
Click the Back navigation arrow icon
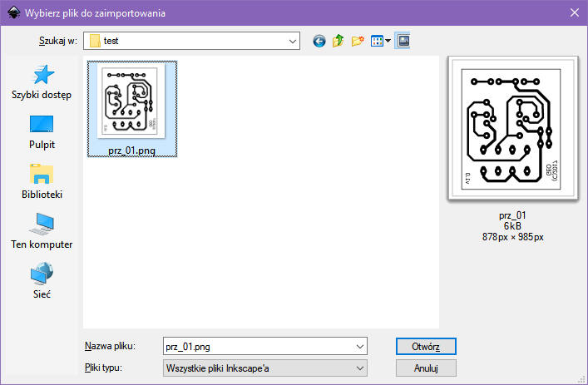319,41
